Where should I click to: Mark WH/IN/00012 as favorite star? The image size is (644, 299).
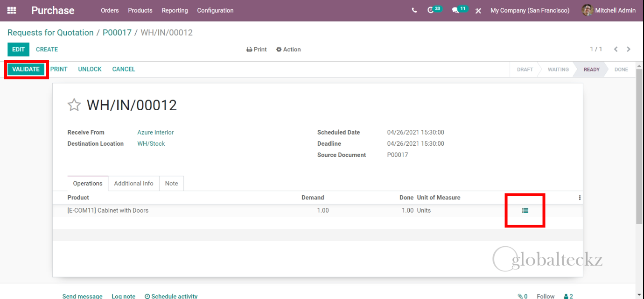tap(74, 105)
